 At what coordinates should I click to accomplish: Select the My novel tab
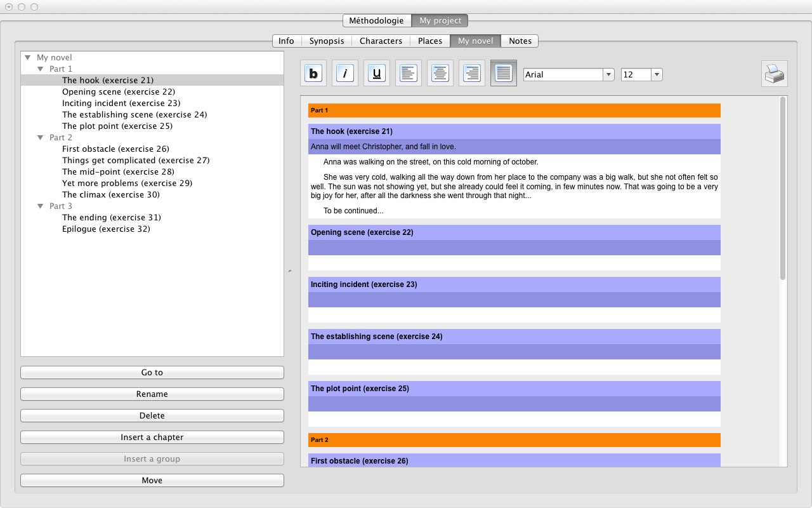[x=476, y=41]
